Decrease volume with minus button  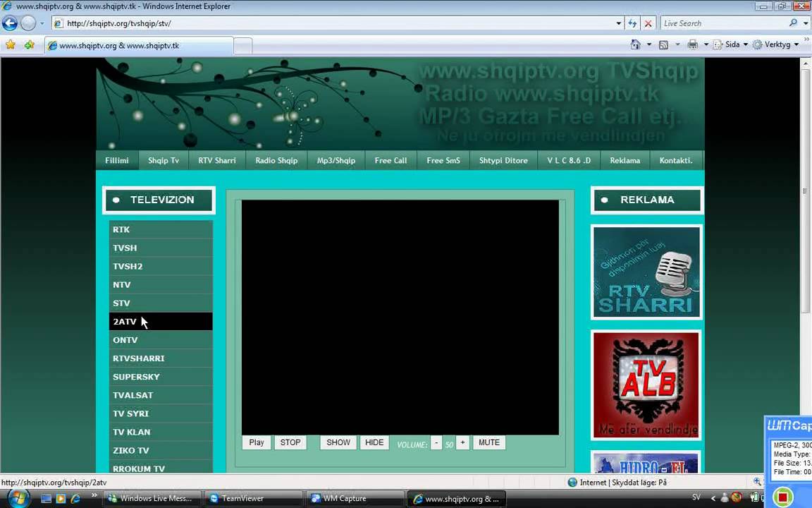436,442
